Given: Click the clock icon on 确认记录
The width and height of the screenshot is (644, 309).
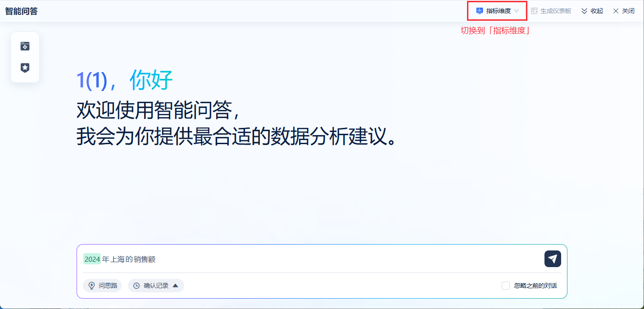Looking at the screenshot, I should pyautogui.click(x=136, y=286).
